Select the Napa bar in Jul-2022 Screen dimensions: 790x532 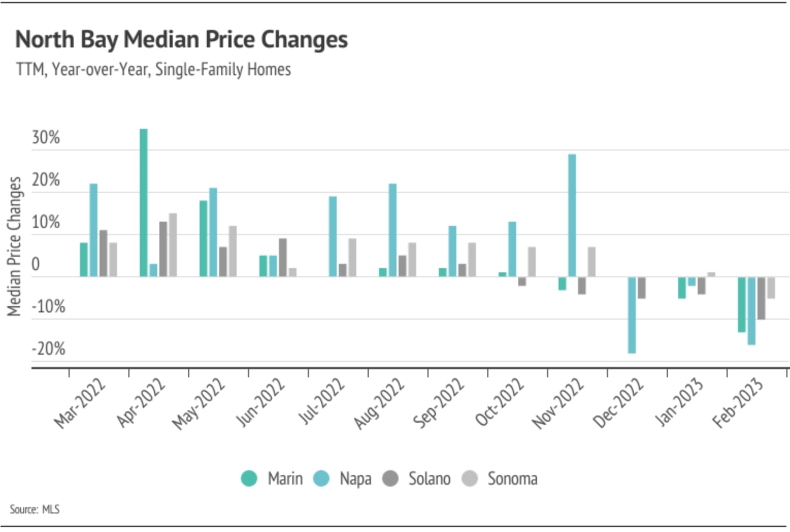(x=333, y=236)
